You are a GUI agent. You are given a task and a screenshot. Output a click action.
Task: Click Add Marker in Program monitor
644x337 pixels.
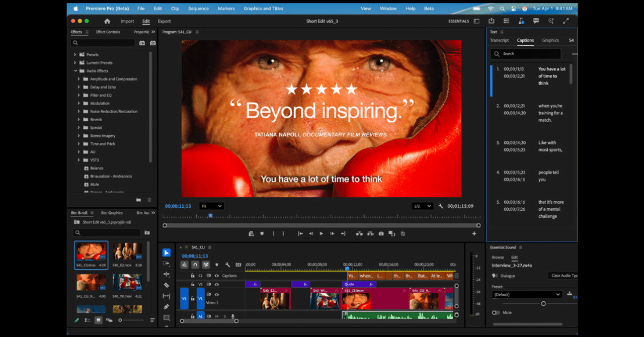coord(262,233)
